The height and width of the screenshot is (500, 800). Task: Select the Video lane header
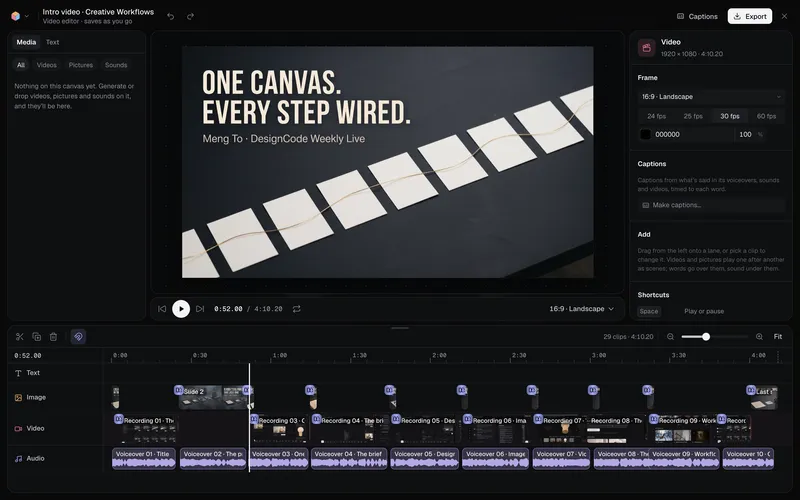pyautogui.click(x=30, y=429)
